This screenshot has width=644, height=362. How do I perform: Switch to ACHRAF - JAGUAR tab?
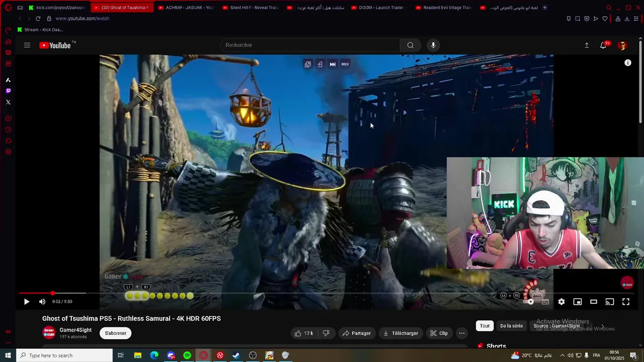pos(186,8)
